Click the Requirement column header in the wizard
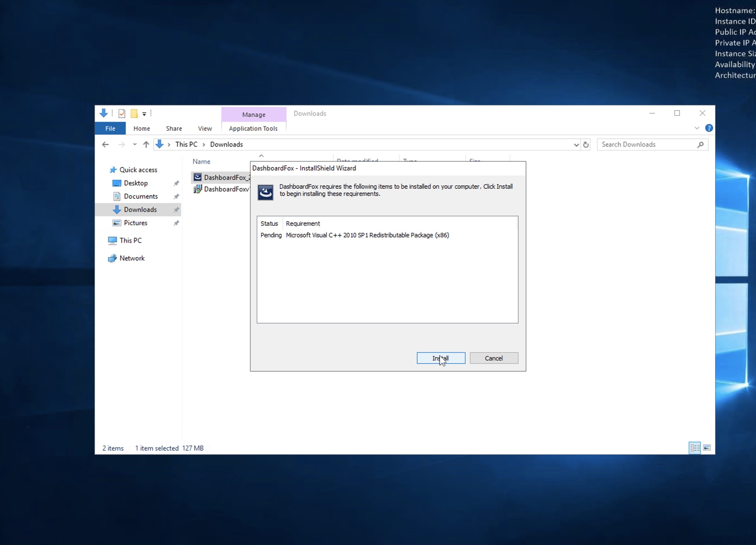The height and width of the screenshot is (545, 756). point(303,223)
